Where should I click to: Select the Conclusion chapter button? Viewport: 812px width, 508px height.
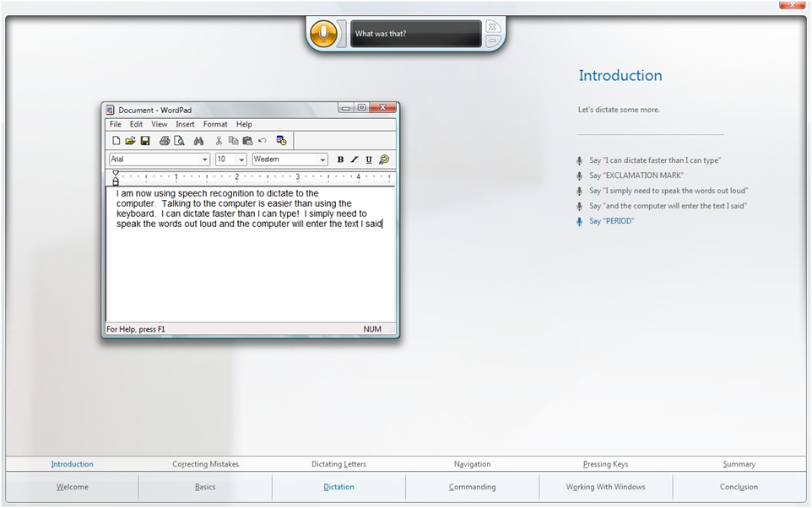click(x=739, y=487)
